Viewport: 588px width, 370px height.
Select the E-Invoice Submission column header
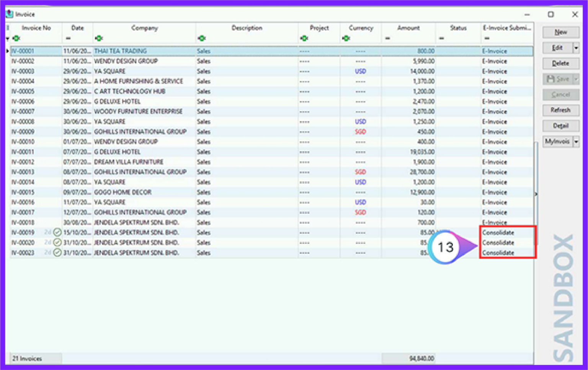pos(506,28)
